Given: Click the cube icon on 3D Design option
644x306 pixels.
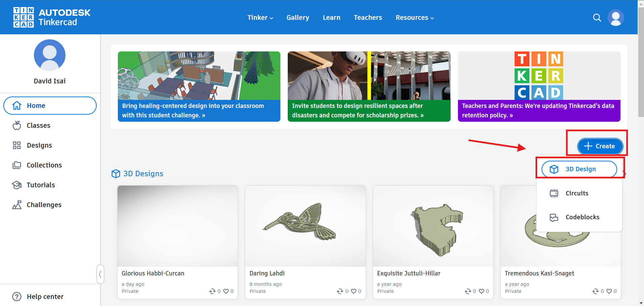Looking at the screenshot, I should coord(554,169).
